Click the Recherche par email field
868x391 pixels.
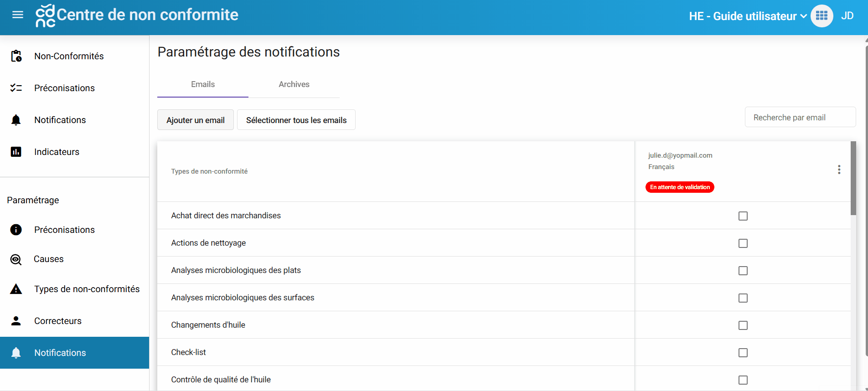800,117
